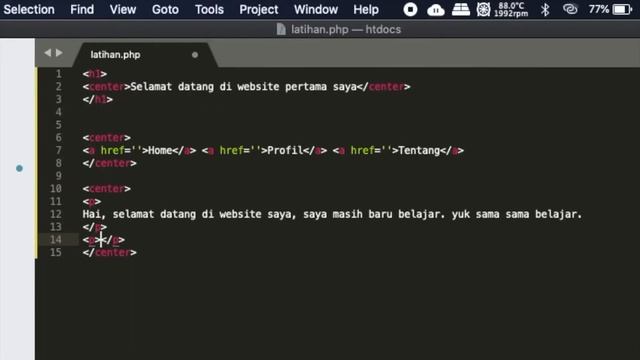Open the Goto menu
The height and width of the screenshot is (360, 640).
point(165,9)
